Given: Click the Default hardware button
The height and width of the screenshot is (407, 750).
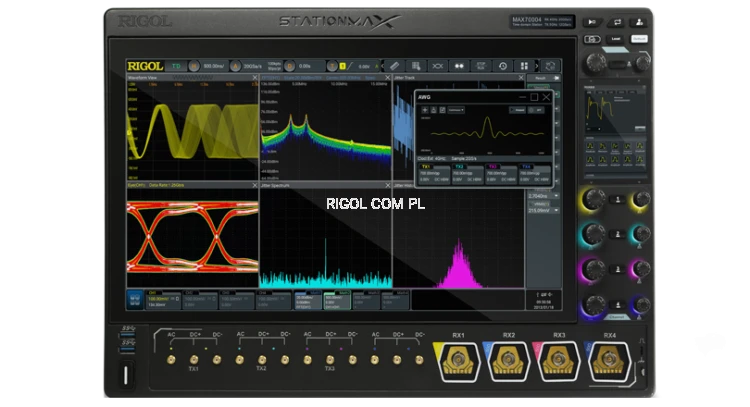Looking at the screenshot, I should pyautogui.click(x=640, y=39).
